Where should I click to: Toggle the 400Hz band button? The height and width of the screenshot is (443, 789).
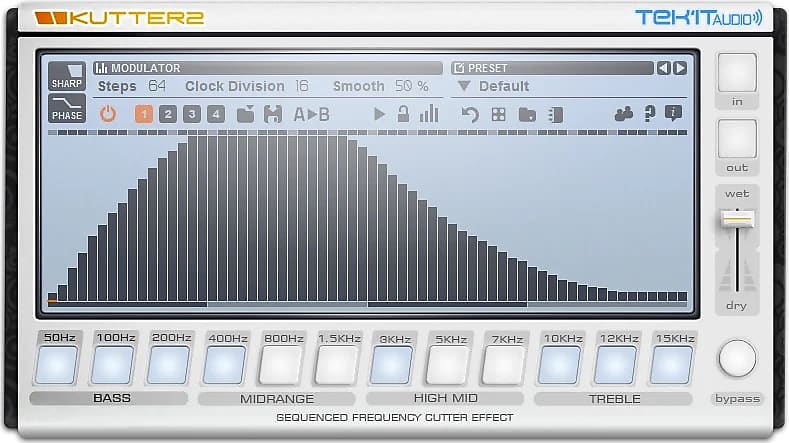[224, 364]
